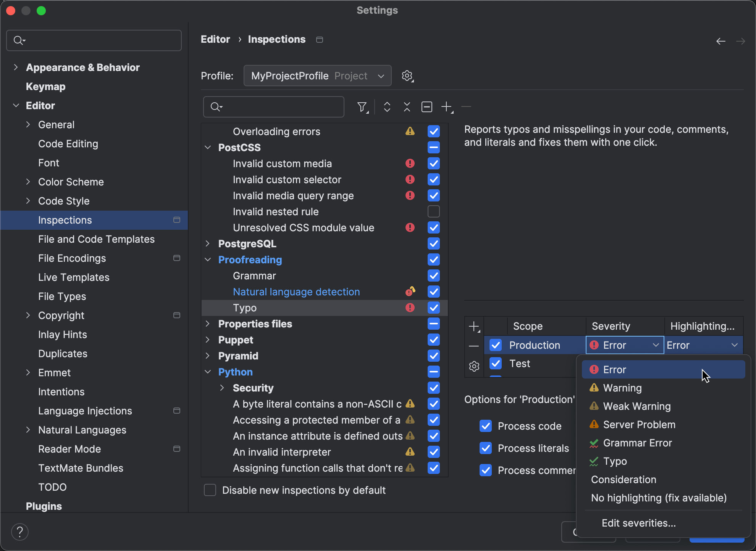Viewport: 756px width, 551px height.
Task: Uncheck the Process literals option
Action: [486, 448]
